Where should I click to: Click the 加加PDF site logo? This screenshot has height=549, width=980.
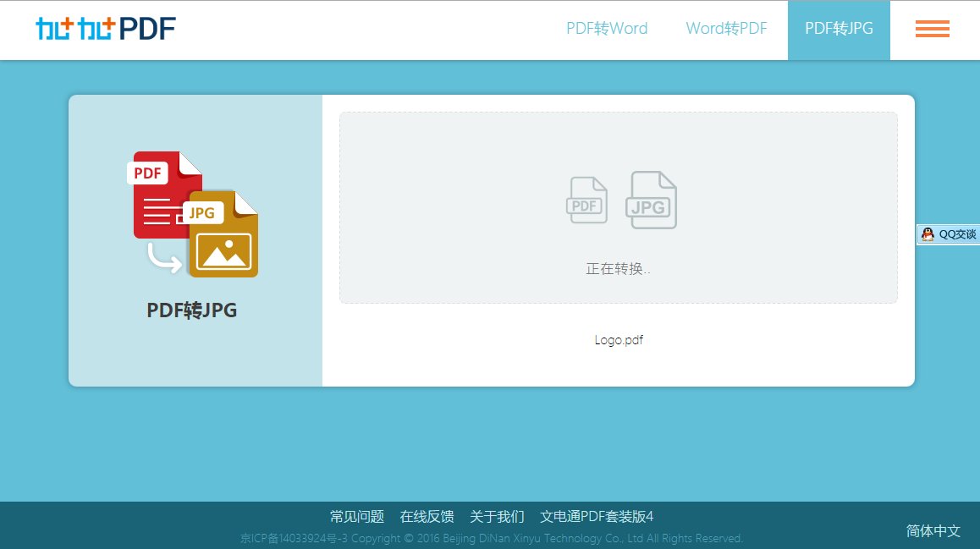pyautogui.click(x=105, y=27)
